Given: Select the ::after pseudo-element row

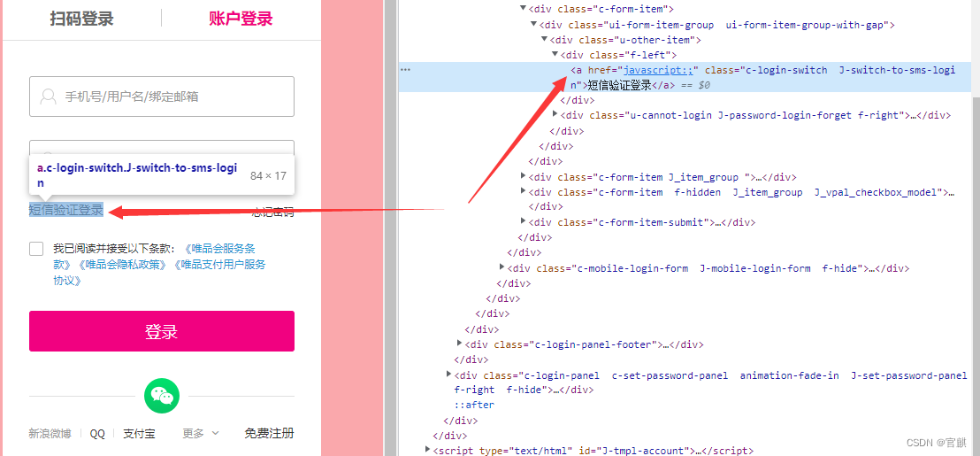Looking at the screenshot, I should tap(474, 405).
